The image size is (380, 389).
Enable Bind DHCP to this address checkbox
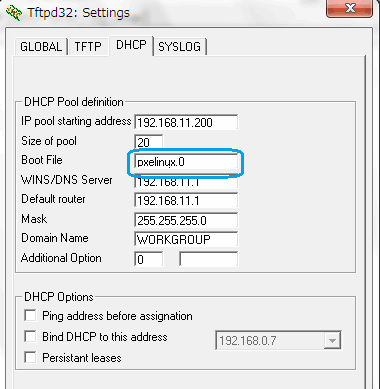pos(30,336)
